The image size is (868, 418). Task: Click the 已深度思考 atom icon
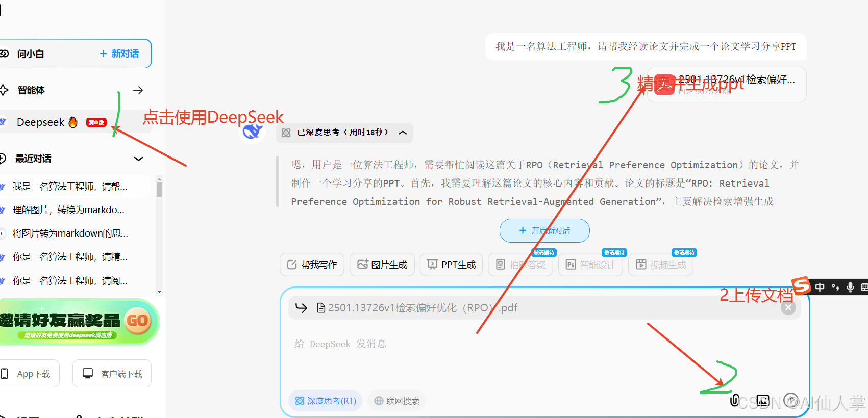[286, 133]
